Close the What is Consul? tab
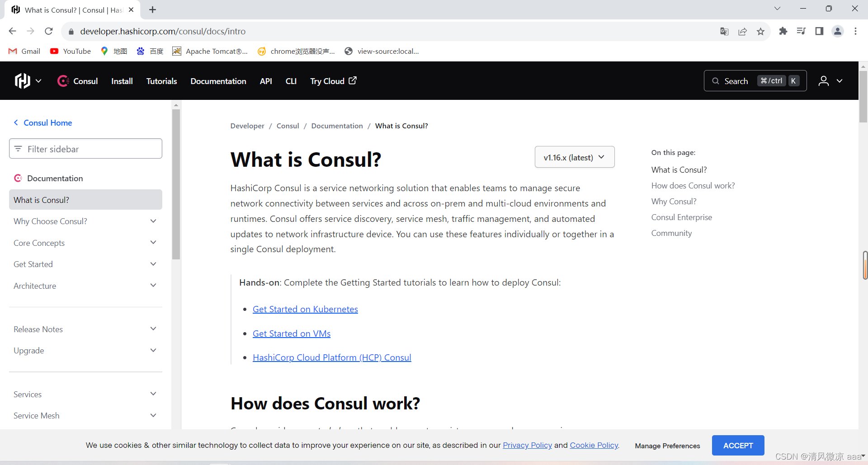This screenshot has height=465, width=868. pyautogui.click(x=131, y=9)
